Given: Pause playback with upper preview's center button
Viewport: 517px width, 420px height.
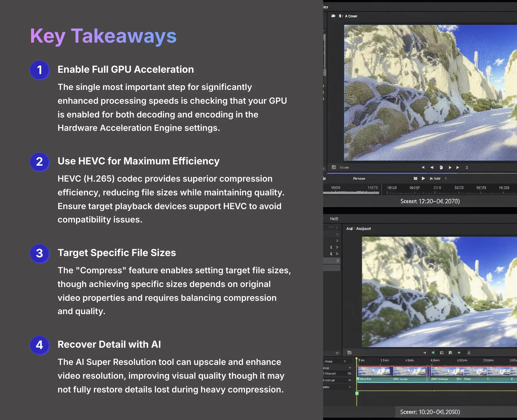Looking at the screenshot, I should tap(441, 167).
